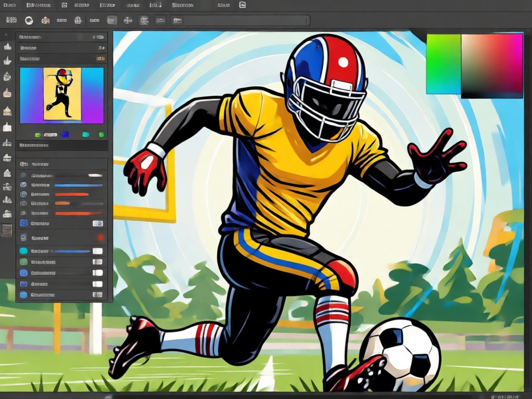Click the grid-like icon at the sidebar's bottom
532x399 pixels.
tap(7, 230)
